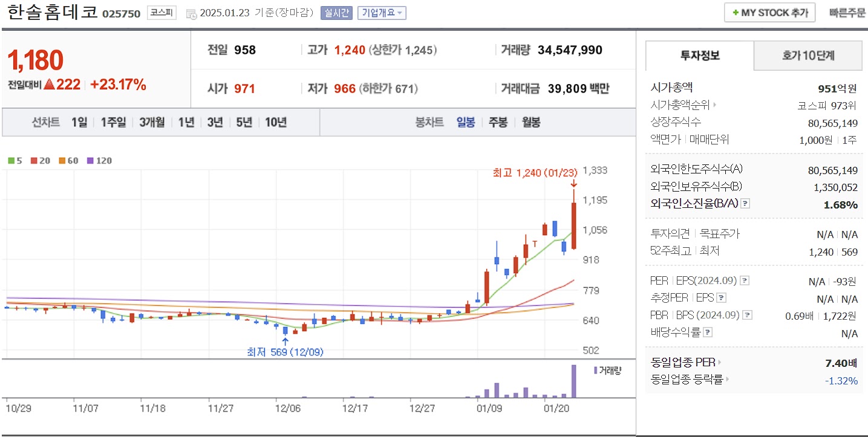868x437 pixels.
Task: Open help icon next to 배당수익률
Action: click(708, 332)
